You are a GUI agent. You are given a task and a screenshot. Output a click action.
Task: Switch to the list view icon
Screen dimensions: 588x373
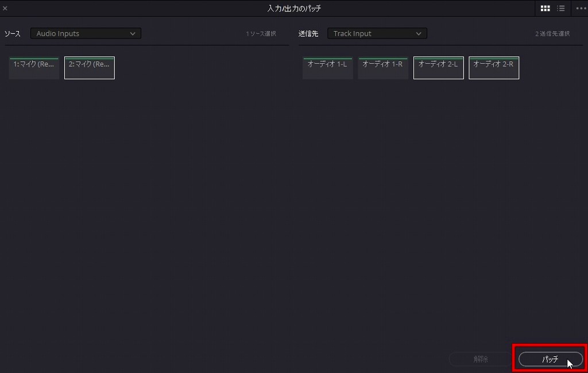tap(561, 9)
